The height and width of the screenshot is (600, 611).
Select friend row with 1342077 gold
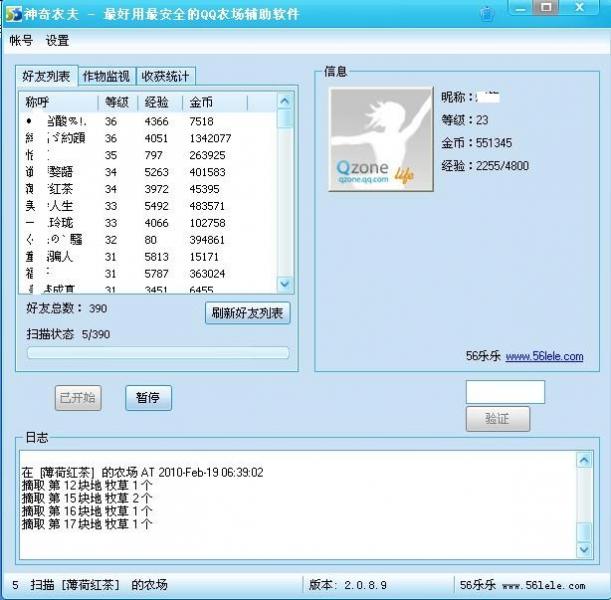[x=148, y=138]
